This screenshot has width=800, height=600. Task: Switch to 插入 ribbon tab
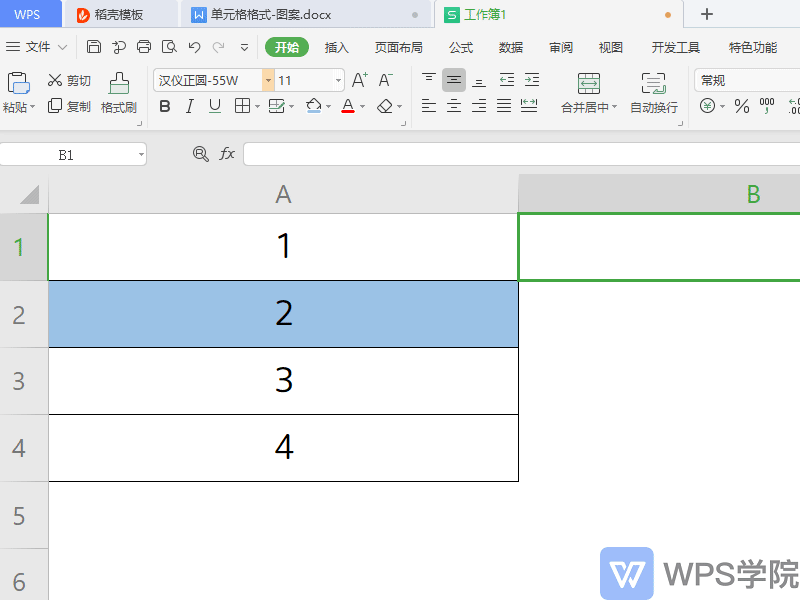tap(337, 47)
